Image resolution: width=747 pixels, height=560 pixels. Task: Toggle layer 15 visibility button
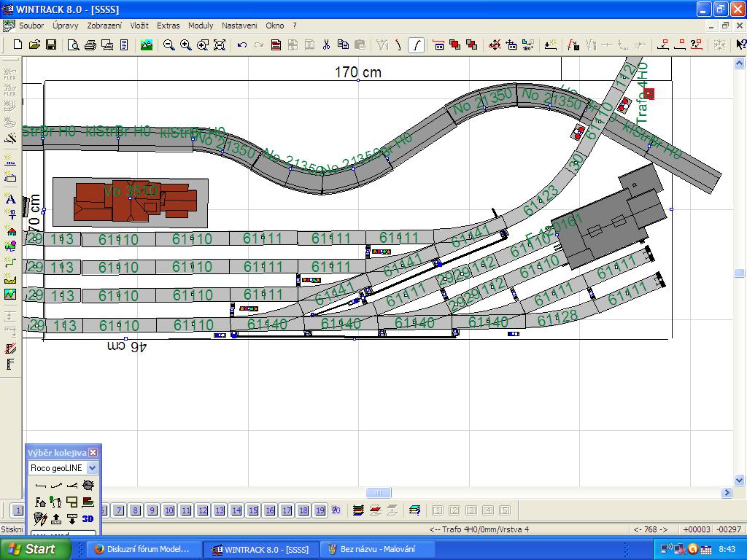253,510
